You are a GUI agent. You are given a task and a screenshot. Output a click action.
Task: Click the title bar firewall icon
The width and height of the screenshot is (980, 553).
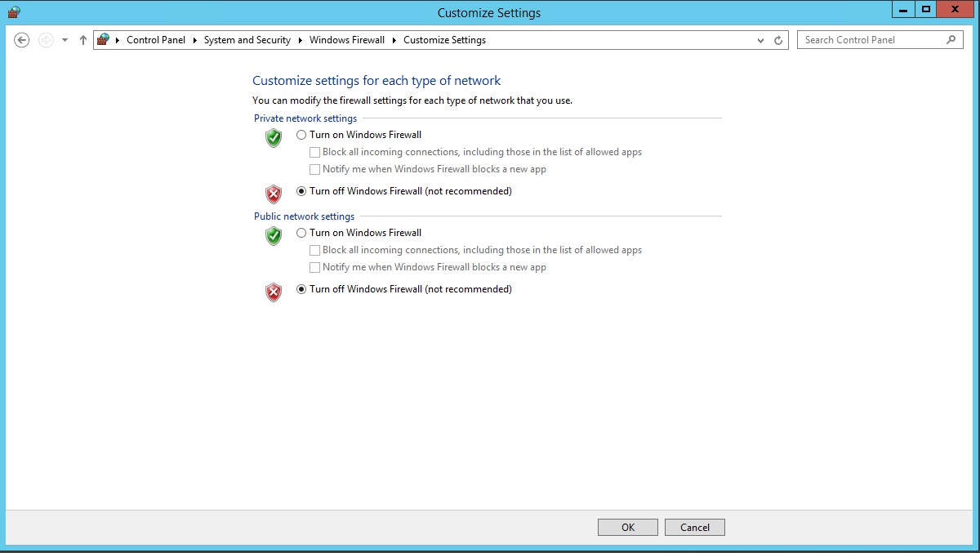(14, 11)
